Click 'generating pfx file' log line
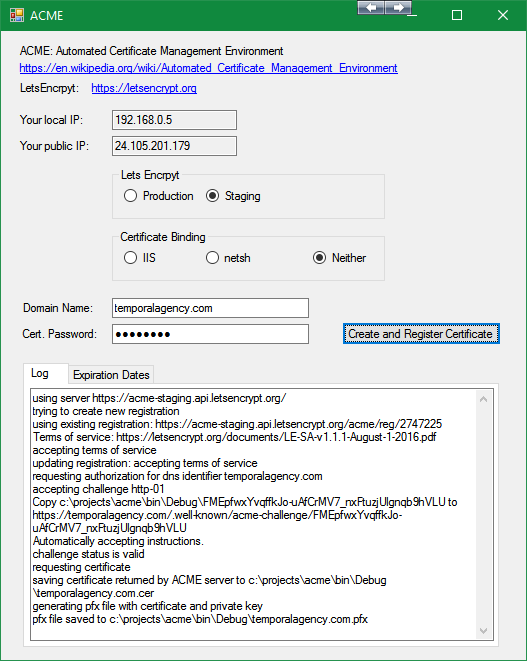 [148, 606]
